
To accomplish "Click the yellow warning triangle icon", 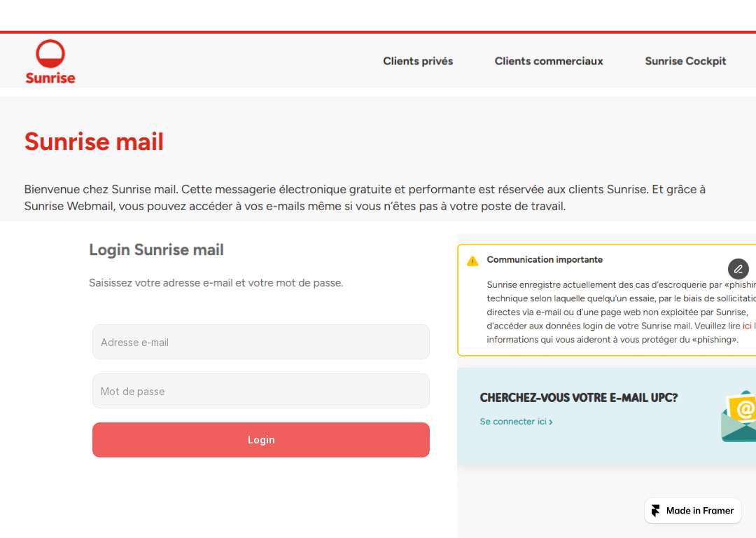I will pyautogui.click(x=472, y=261).
